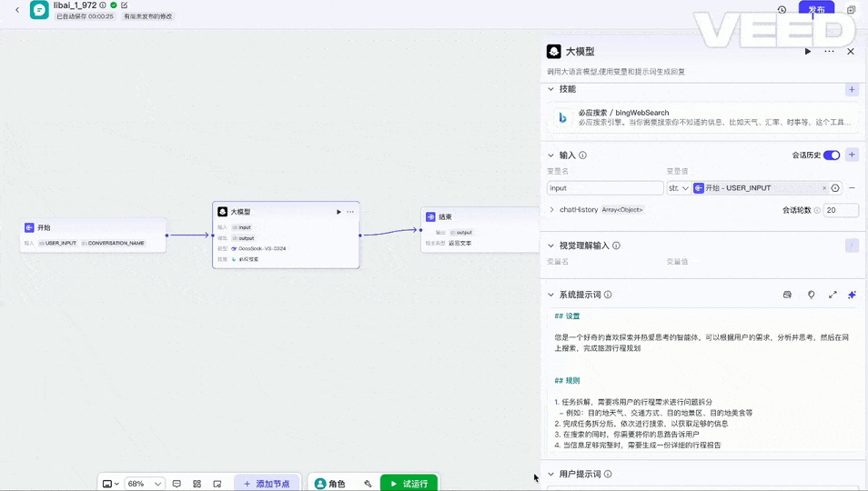This screenshot has height=491, width=868.
Task: Click the 添加节点 add node button
Action: pyautogui.click(x=267, y=484)
